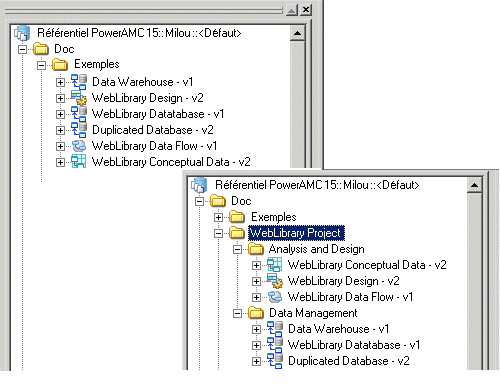This screenshot has height=387, width=500.
Task: Collapse the Data Management folder
Action: pos(237,313)
